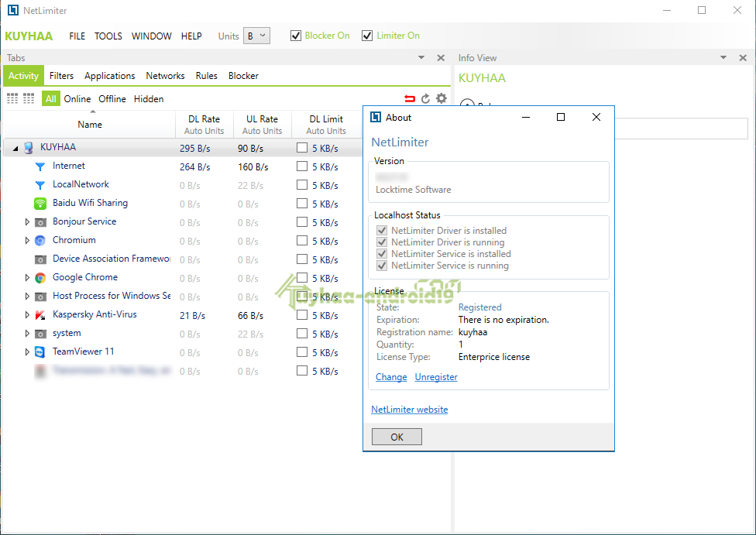Click the refresh activity list icon
This screenshot has height=535, width=756.
coord(425,98)
